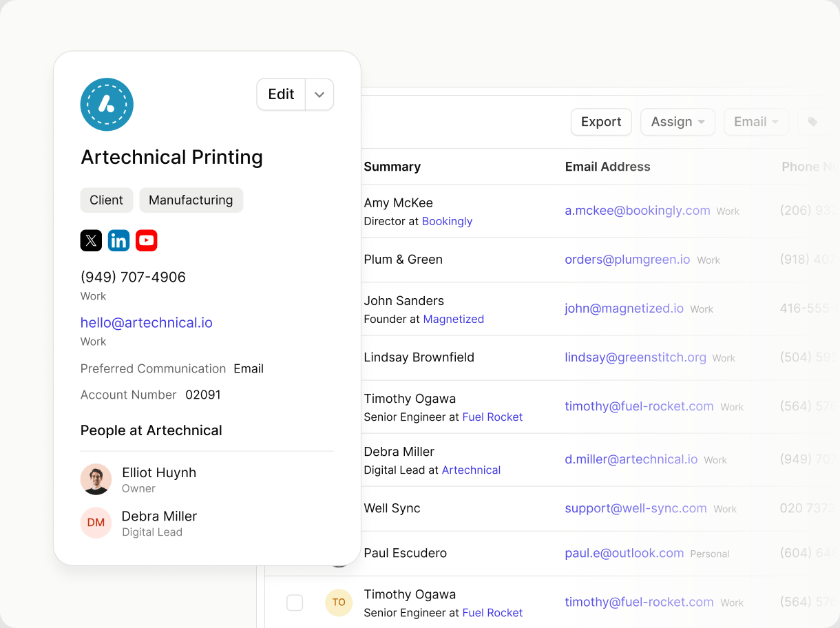This screenshot has width=840, height=628.
Task: Click the Email Address column header
Action: [607, 167]
